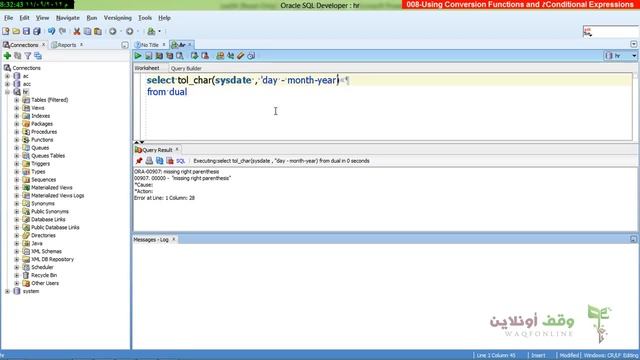Select the Query Builder tab

[186, 69]
